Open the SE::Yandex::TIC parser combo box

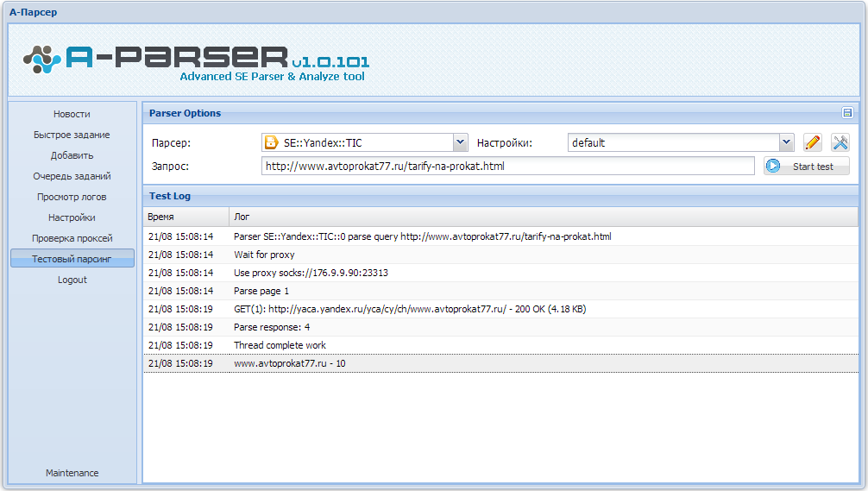tap(365, 143)
